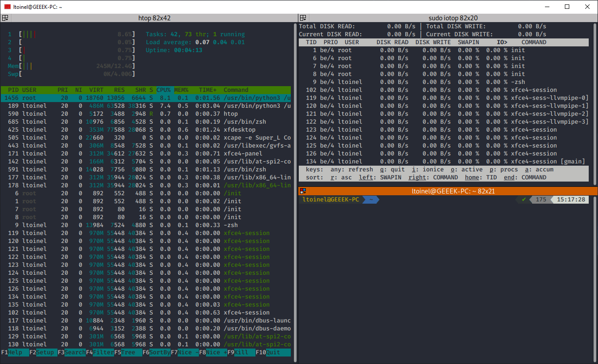Select the /usr/bin/dbus-daemo process row
This screenshot has height=364, width=598.
[x=146, y=328]
